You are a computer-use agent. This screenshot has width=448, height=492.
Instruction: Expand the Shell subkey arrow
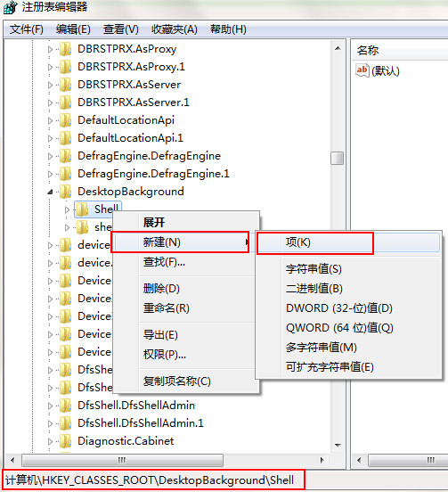(67, 209)
